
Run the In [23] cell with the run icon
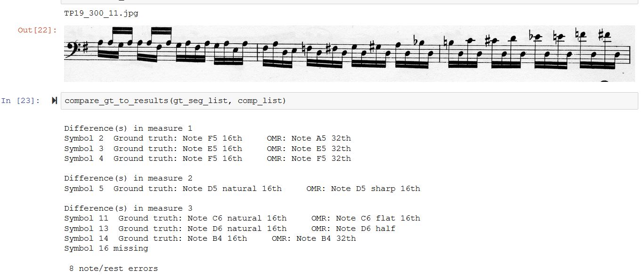tap(54, 101)
